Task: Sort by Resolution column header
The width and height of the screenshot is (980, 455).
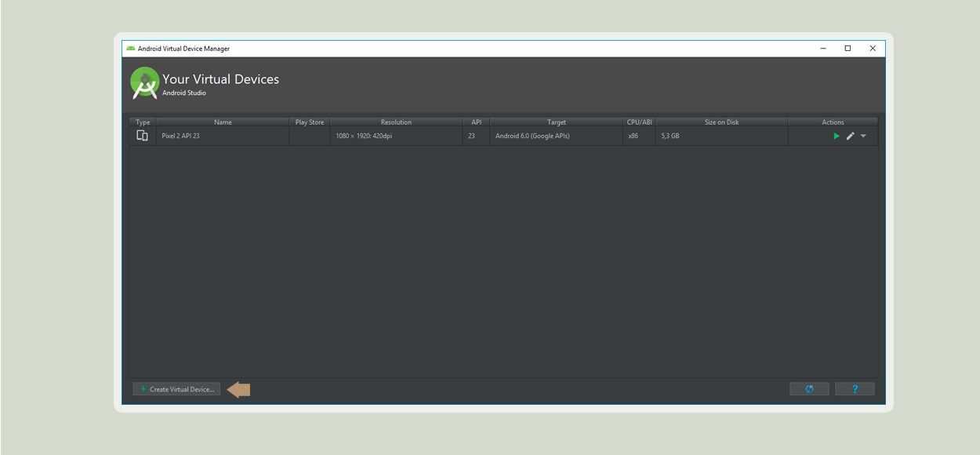Action: [396, 122]
